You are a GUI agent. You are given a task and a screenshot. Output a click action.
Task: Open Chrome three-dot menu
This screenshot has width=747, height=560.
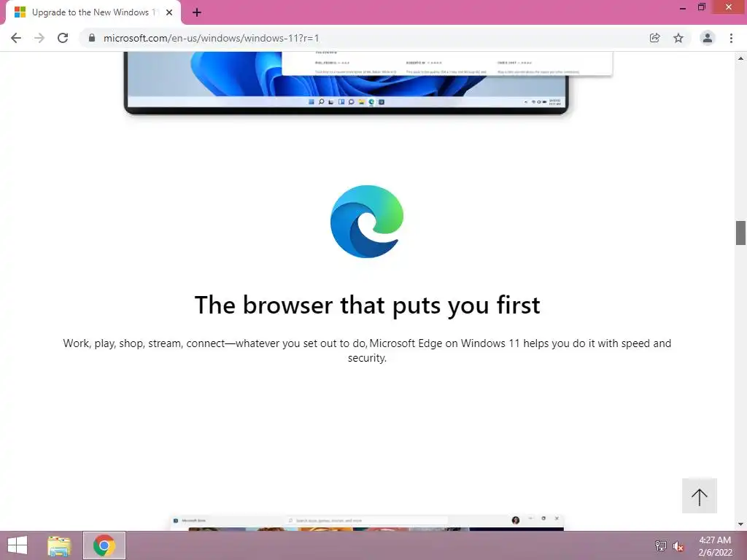[x=731, y=38]
